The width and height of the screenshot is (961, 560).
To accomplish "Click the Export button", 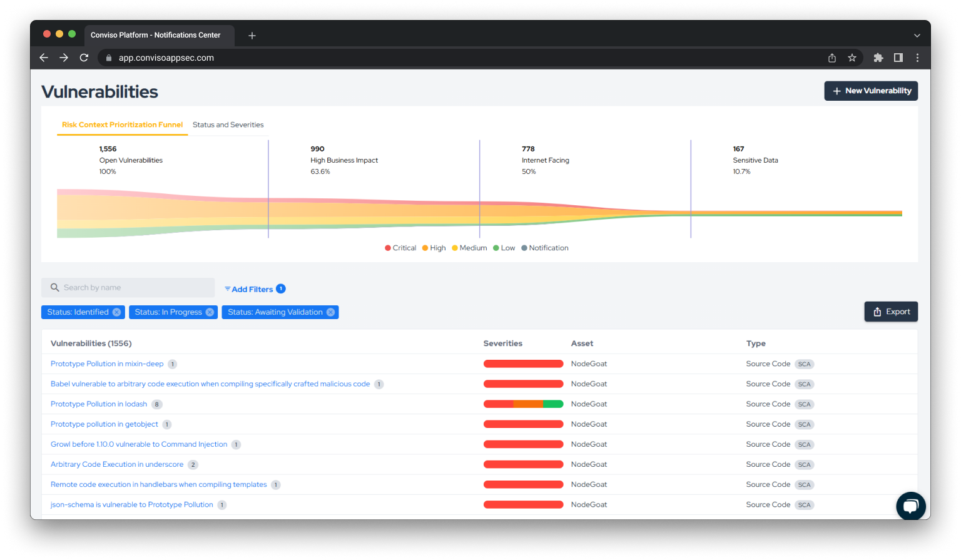I will pyautogui.click(x=891, y=312).
